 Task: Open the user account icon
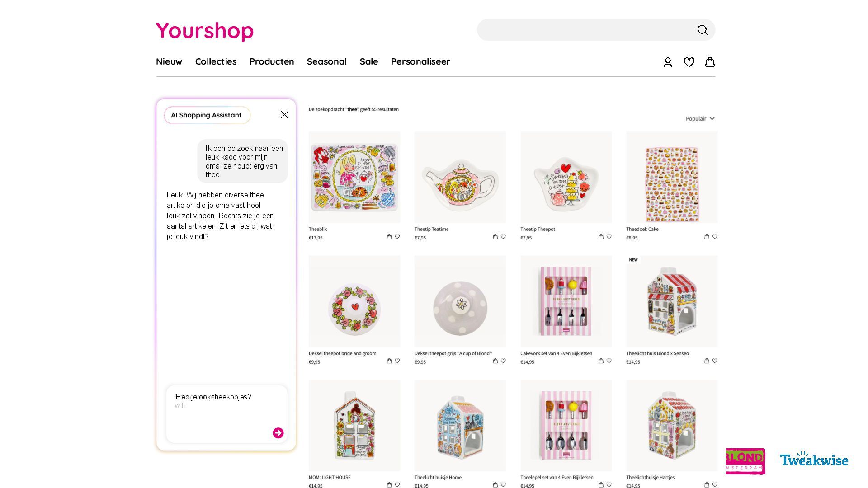668,62
